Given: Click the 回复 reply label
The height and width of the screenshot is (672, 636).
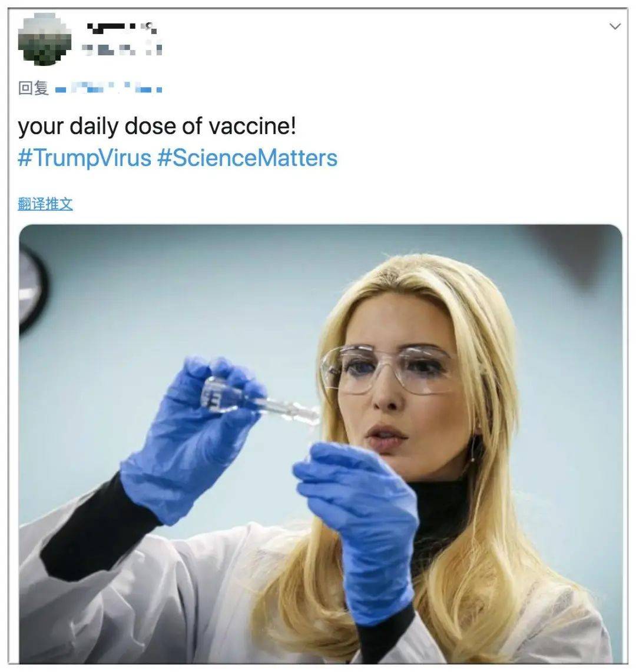Looking at the screenshot, I should [33, 88].
